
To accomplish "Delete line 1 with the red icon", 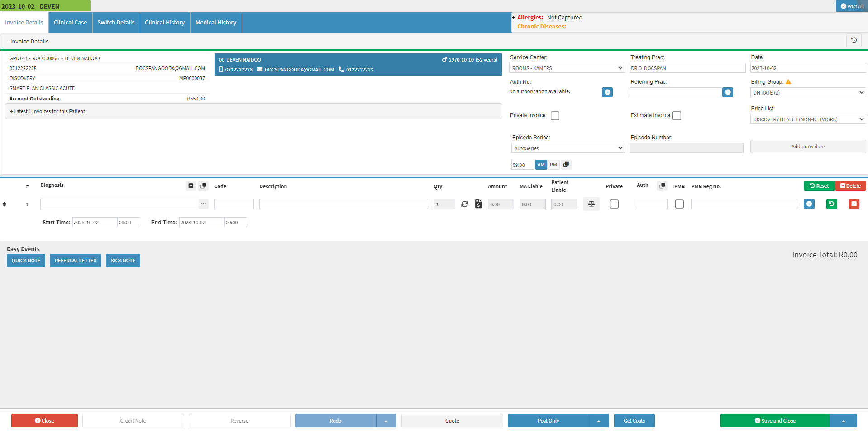I will (854, 204).
